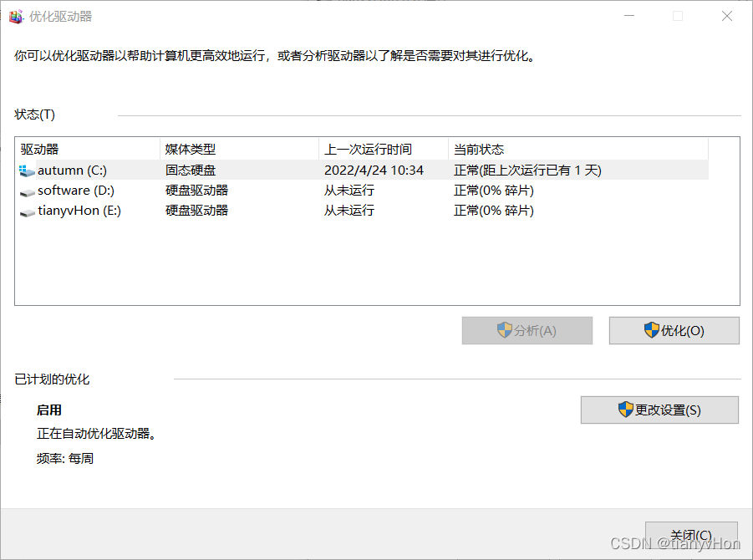Click the 频率: 每周 frequency text

click(x=65, y=458)
